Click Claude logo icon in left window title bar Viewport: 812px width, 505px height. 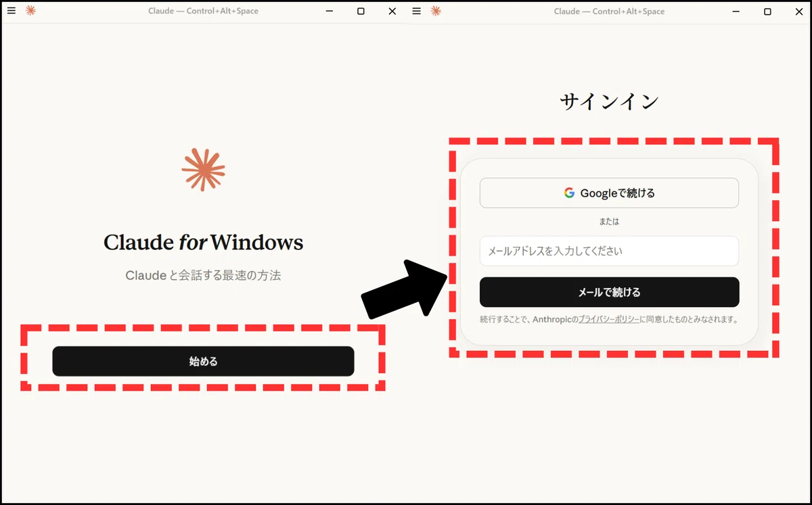[30, 11]
